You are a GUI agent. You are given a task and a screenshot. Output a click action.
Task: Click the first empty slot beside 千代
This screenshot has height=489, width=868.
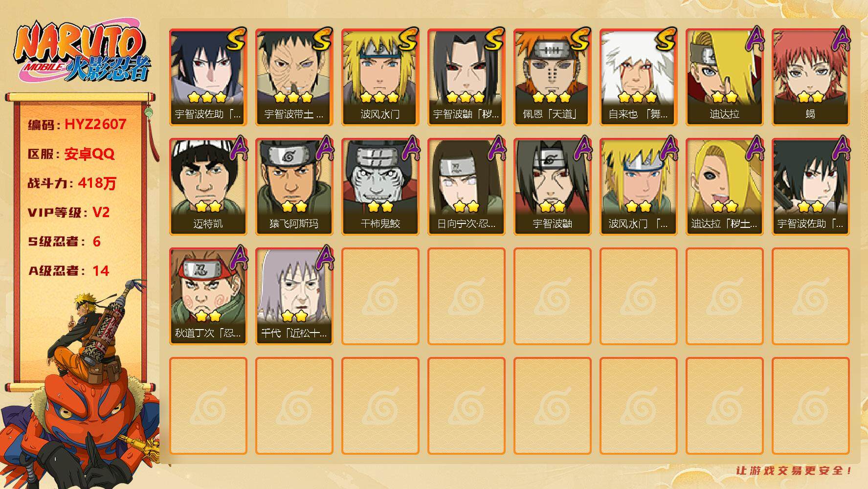pos(380,296)
